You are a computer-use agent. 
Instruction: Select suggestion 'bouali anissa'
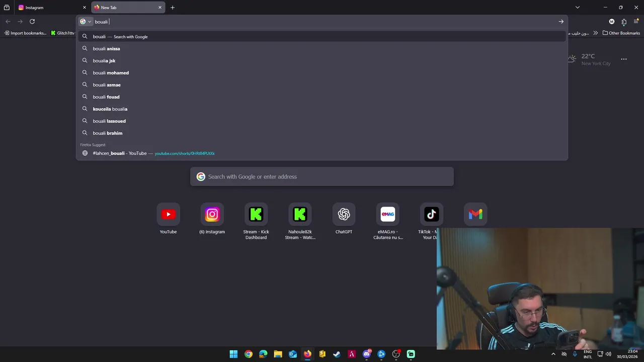point(322,49)
